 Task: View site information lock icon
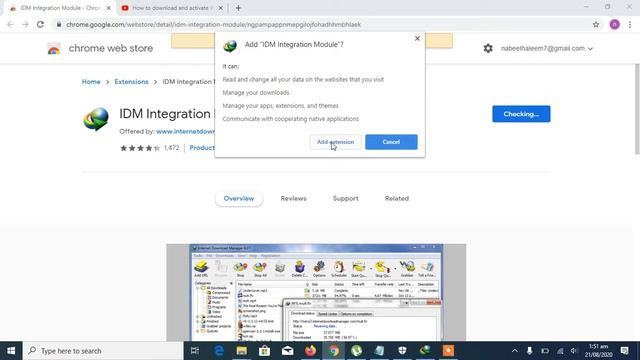[x=59, y=24]
